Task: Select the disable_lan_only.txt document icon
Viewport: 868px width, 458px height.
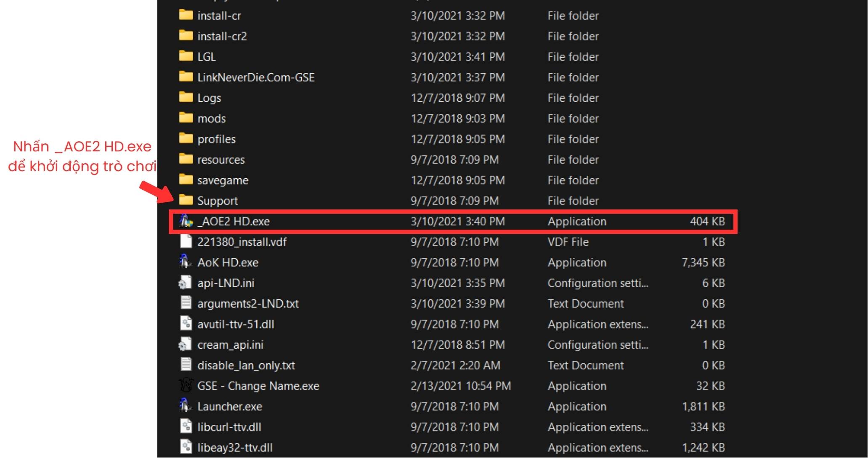Action: [186, 365]
